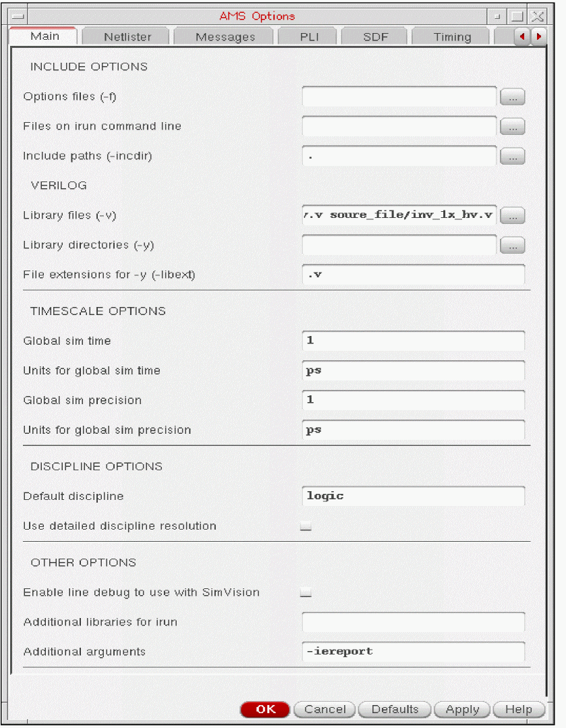Screen dimensions: 566x728
Task: Minimize the AMS Options window
Action: [x=497, y=16]
